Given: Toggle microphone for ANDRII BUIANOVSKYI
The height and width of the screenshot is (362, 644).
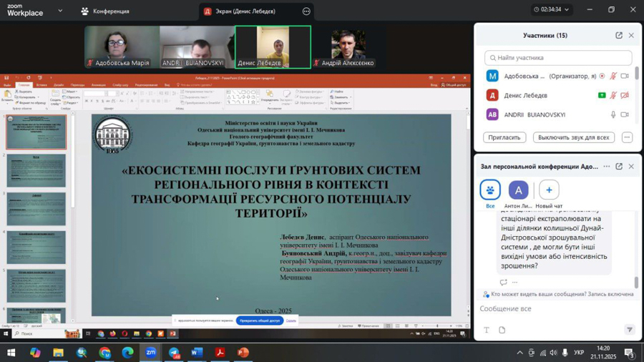Looking at the screenshot, I should click(613, 114).
